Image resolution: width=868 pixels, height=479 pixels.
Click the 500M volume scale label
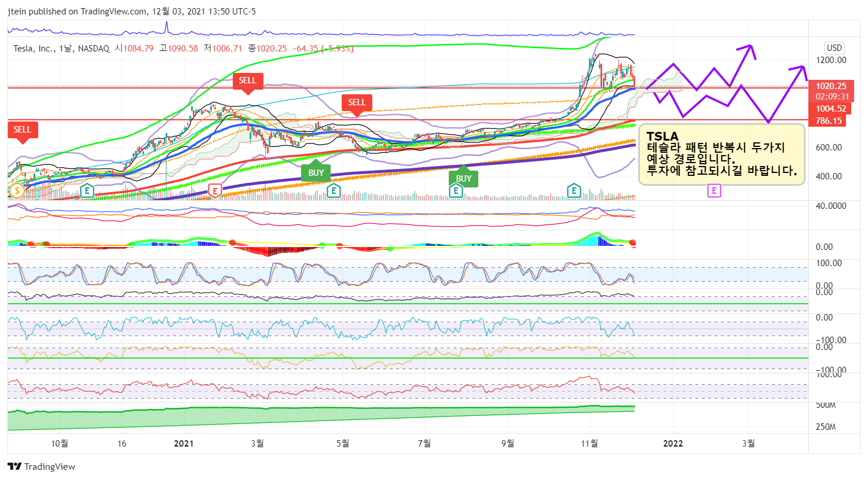(x=826, y=405)
